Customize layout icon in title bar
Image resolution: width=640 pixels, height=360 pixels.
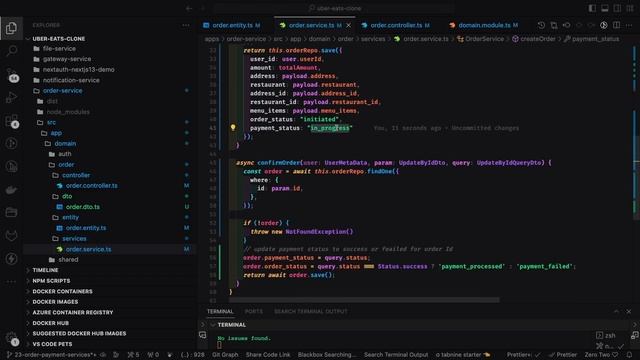(630, 8)
